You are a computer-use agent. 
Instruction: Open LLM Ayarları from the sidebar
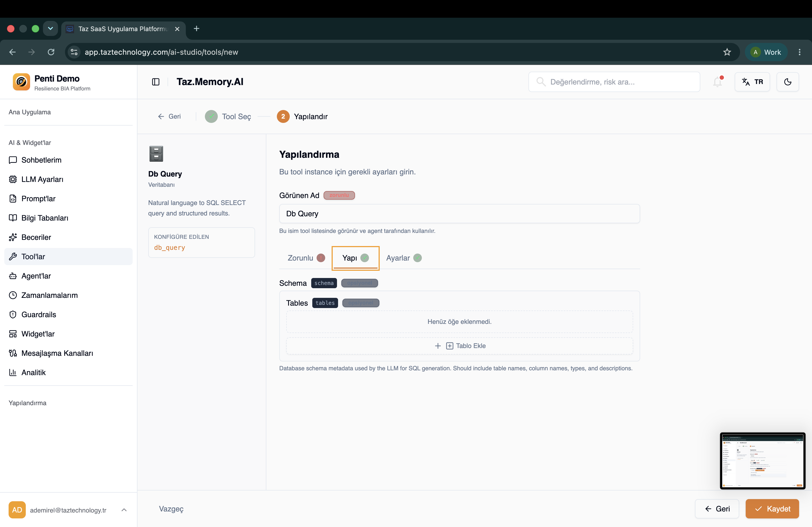[68, 179]
